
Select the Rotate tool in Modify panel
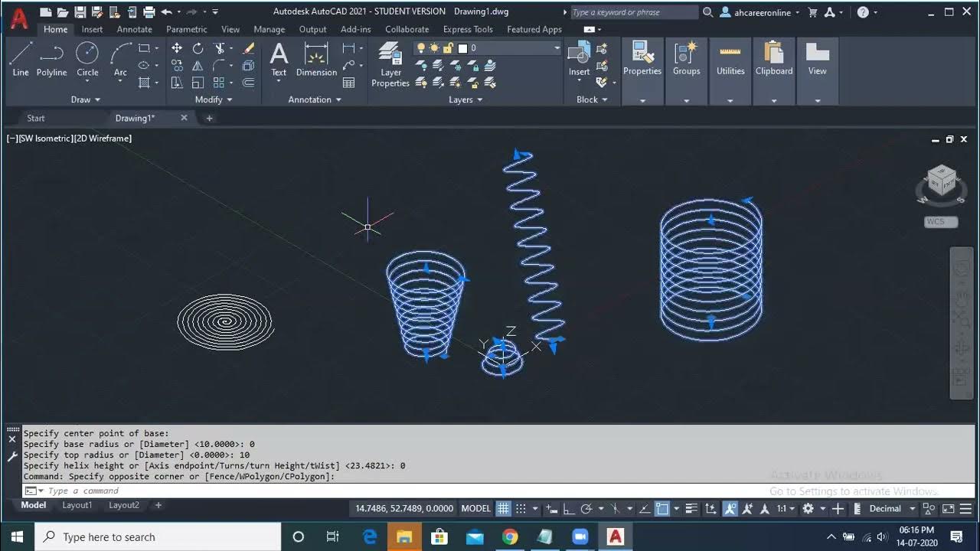198,48
